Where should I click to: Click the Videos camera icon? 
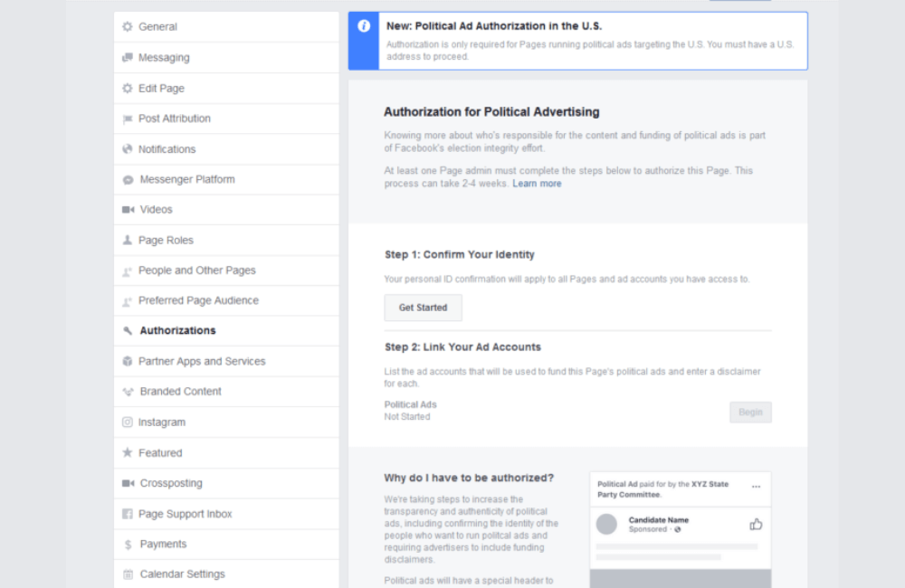tap(127, 209)
